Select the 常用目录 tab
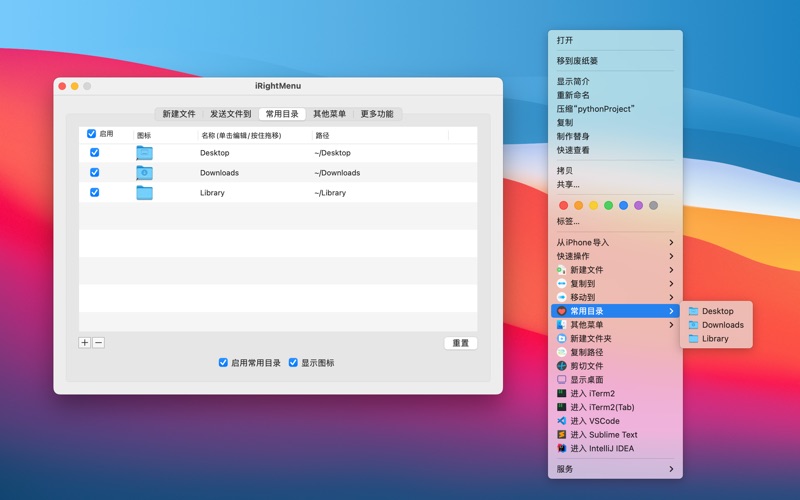 click(x=282, y=114)
